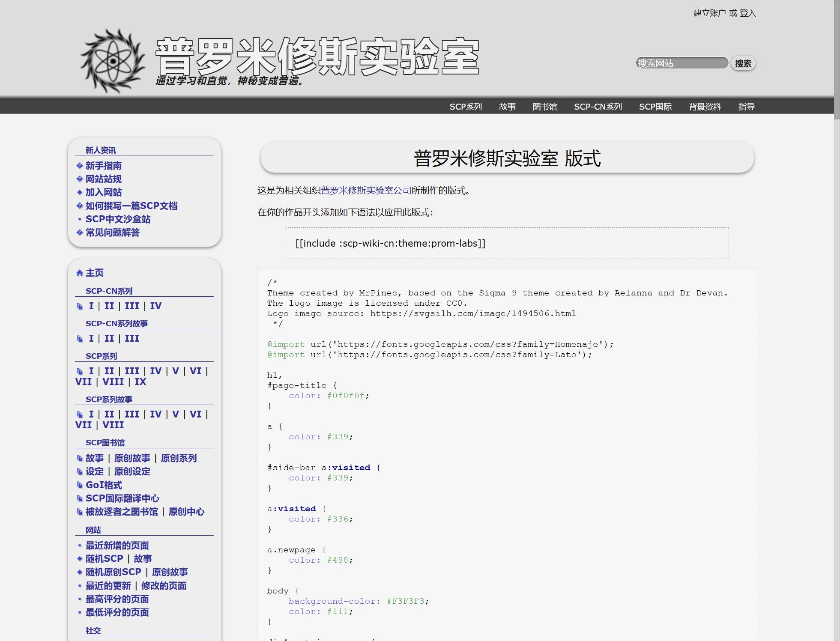Click diamond icon beside 新手指南
The image size is (840, 641).
(79, 166)
